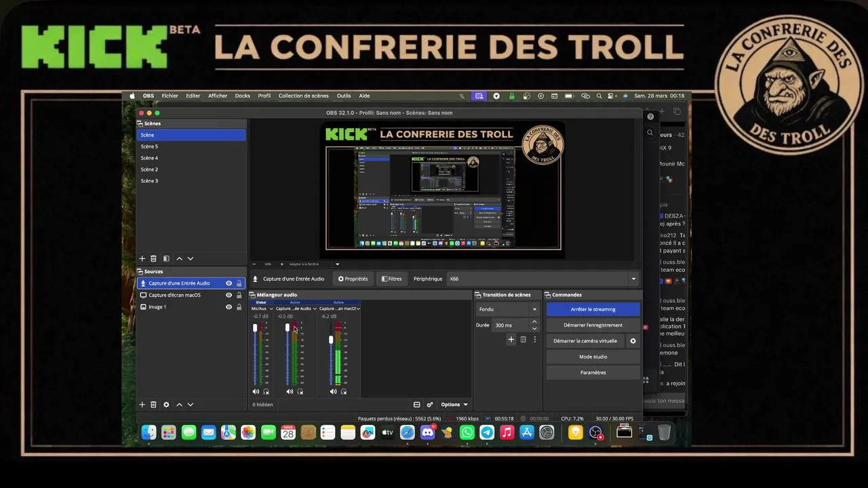Select Scène 5 in scenes list
The image size is (868, 488).
click(191, 146)
